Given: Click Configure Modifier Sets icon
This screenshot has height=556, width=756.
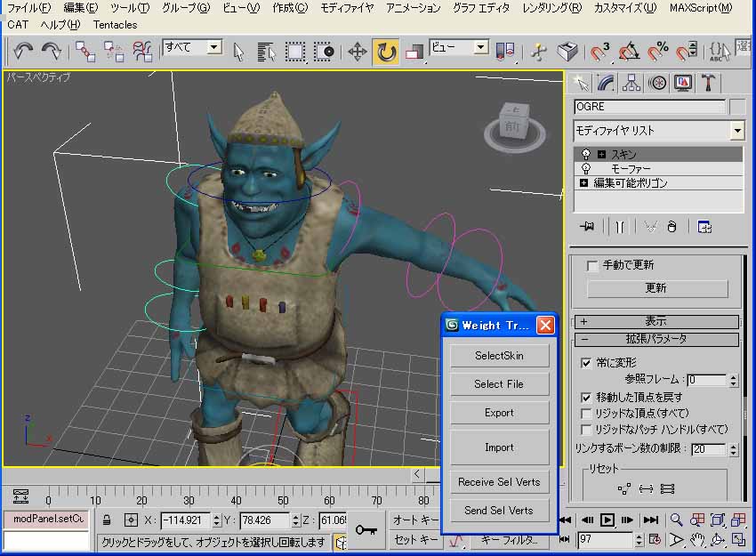Looking at the screenshot, I should click(704, 227).
